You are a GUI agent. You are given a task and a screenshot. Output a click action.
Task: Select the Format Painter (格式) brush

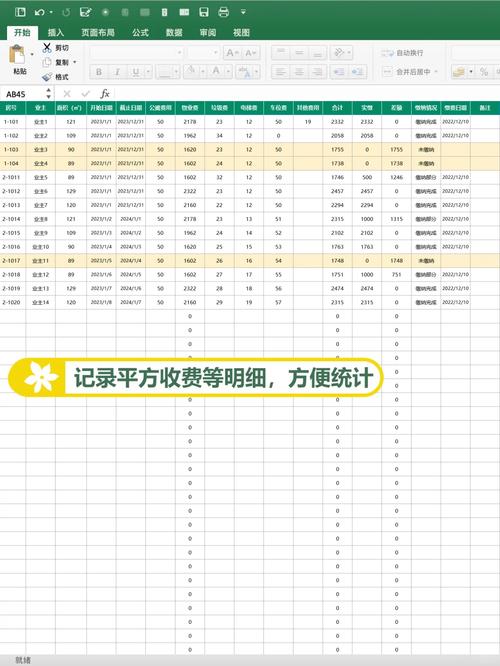(x=47, y=77)
